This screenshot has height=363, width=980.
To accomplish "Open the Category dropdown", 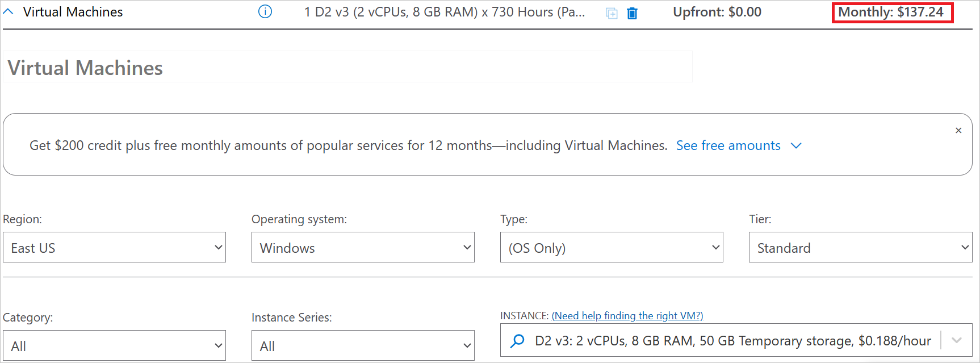I will [114, 346].
